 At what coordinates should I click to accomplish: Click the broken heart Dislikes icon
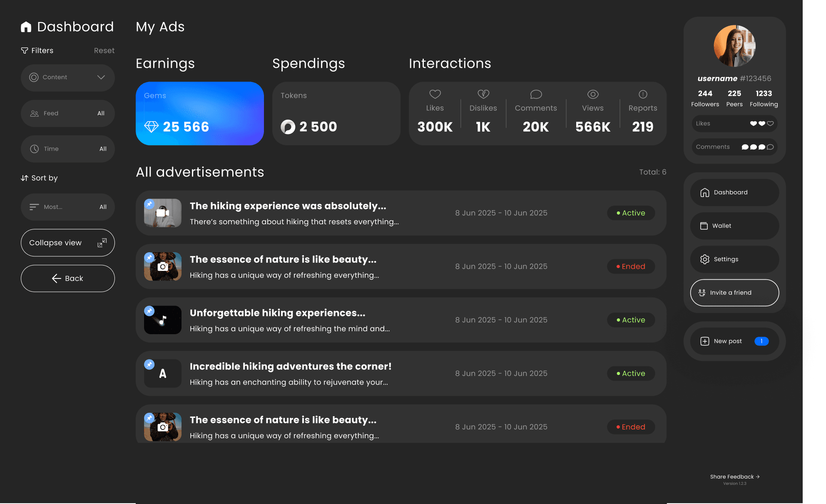point(483,94)
